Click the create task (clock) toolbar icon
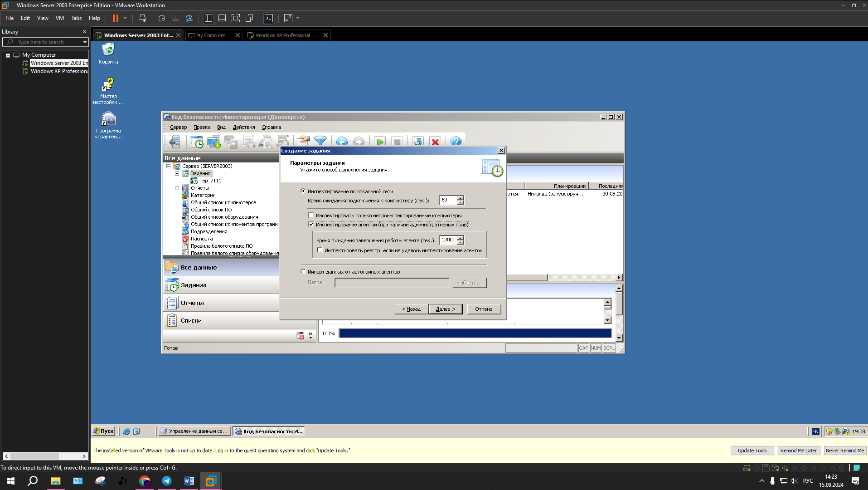The height and width of the screenshot is (490, 868). (x=197, y=142)
